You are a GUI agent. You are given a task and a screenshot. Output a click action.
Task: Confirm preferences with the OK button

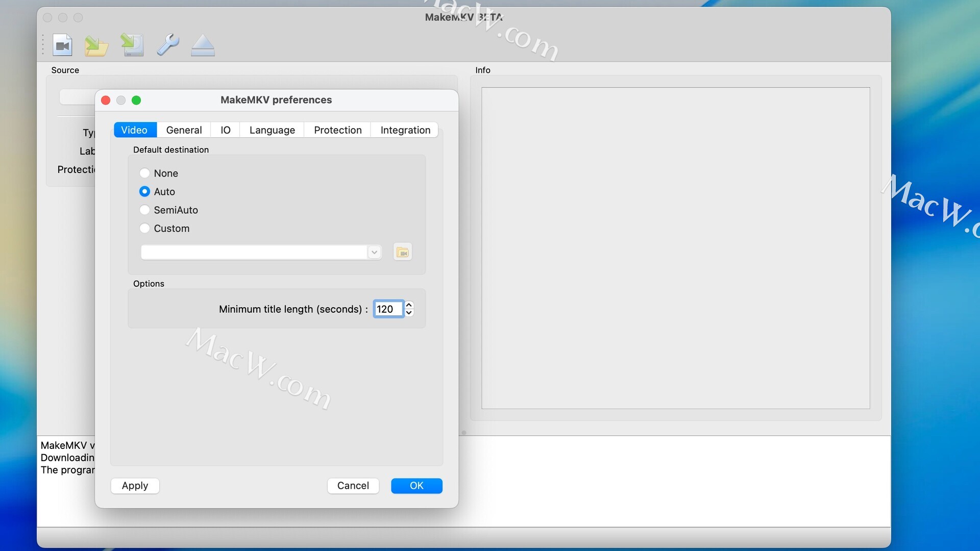[x=416, y=486]
